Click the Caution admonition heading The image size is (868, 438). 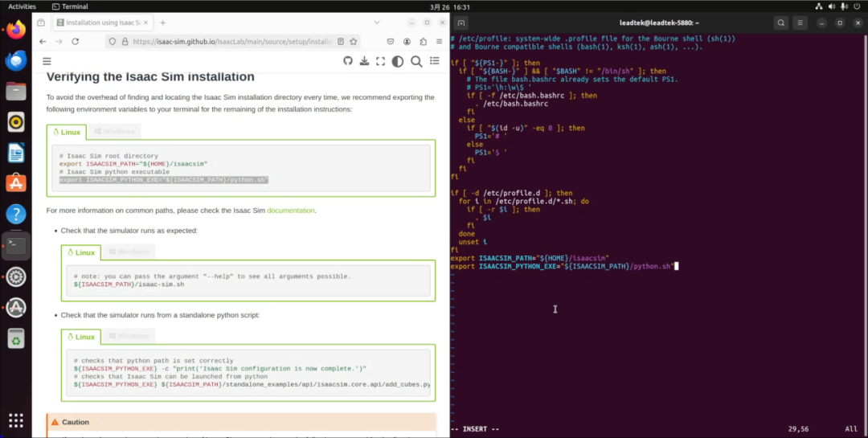76,422
